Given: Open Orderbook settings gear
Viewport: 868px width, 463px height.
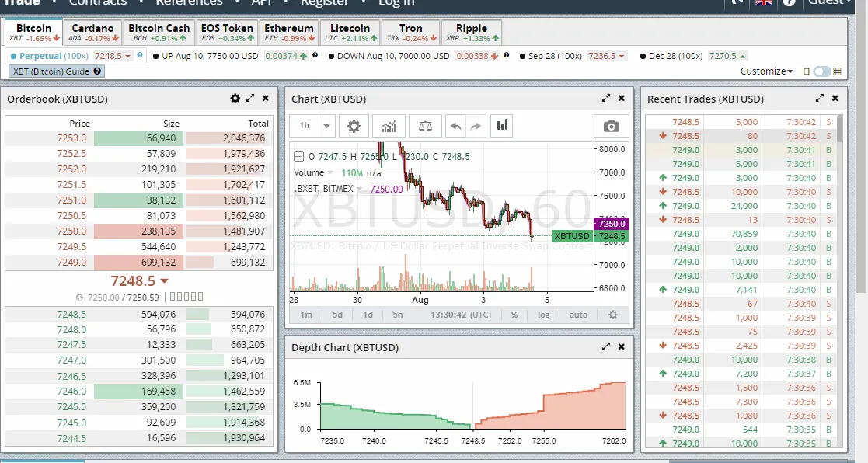Looking at the screenshot, I should tap(235, 99).
